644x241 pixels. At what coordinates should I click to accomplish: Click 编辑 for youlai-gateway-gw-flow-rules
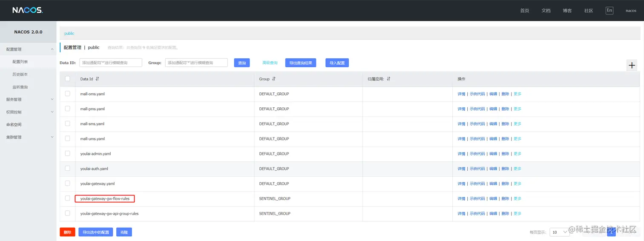pos(493,199)
